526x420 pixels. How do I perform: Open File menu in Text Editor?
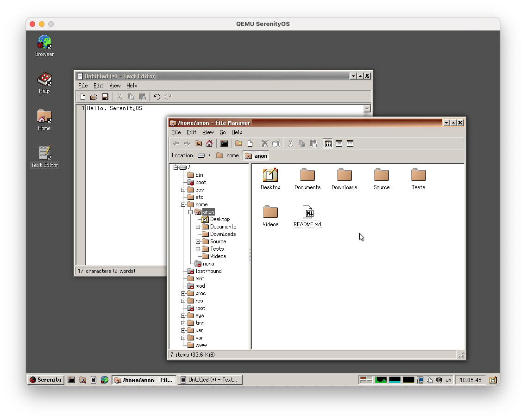(x=83, y=86)
